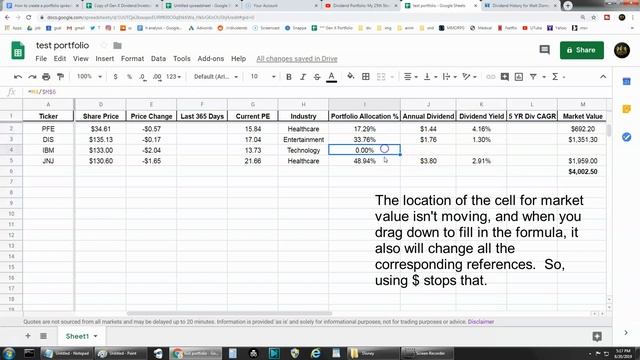Open the fill color picker
The image size is (640, 360).
[x=351, y=77]
